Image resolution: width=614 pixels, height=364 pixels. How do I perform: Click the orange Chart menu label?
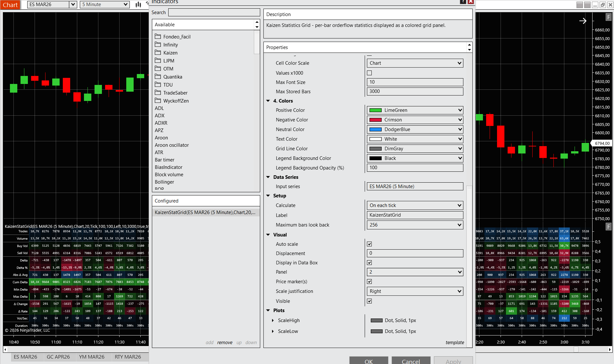[10, 4]
